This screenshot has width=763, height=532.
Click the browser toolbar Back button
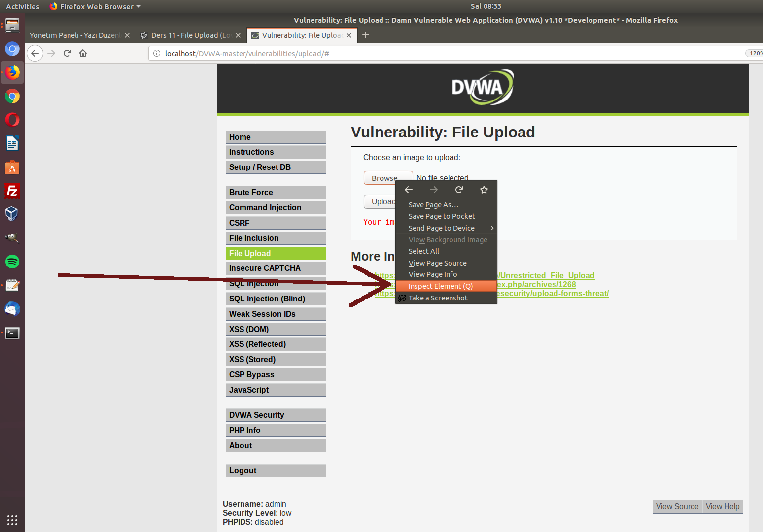(35, 53)
